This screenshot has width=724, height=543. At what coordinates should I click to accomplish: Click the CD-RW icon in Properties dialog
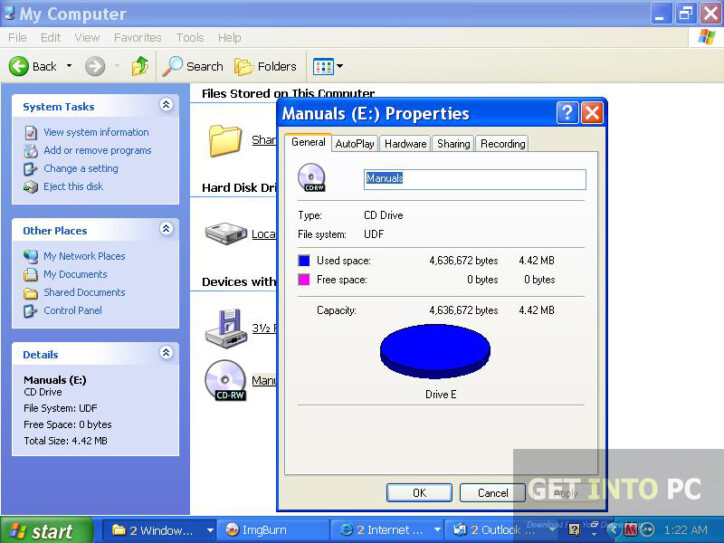312,178
